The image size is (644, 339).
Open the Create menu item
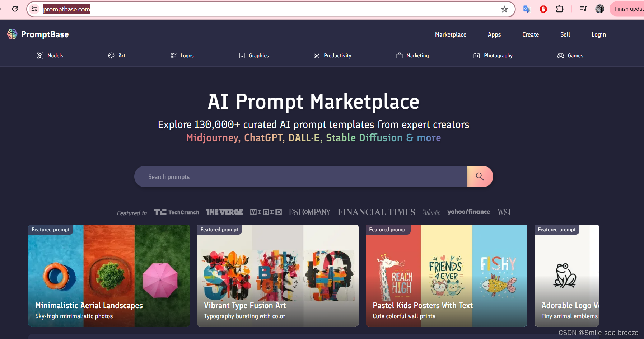pyautogui.click(x=531, y=34)
